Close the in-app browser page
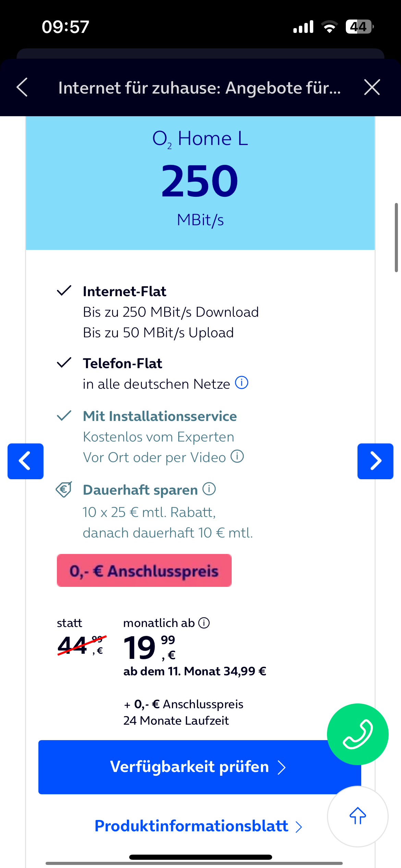This screenshot has height=868, width=401. (x=372, y=87)
